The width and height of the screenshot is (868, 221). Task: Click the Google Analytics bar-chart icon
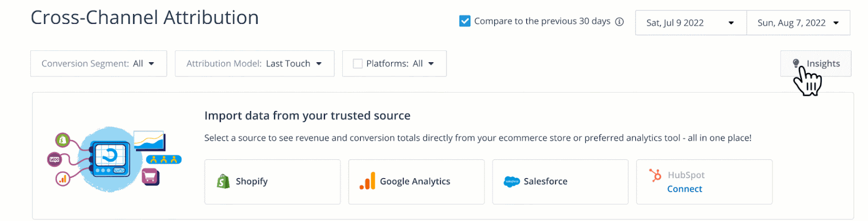tap(367, 181)
